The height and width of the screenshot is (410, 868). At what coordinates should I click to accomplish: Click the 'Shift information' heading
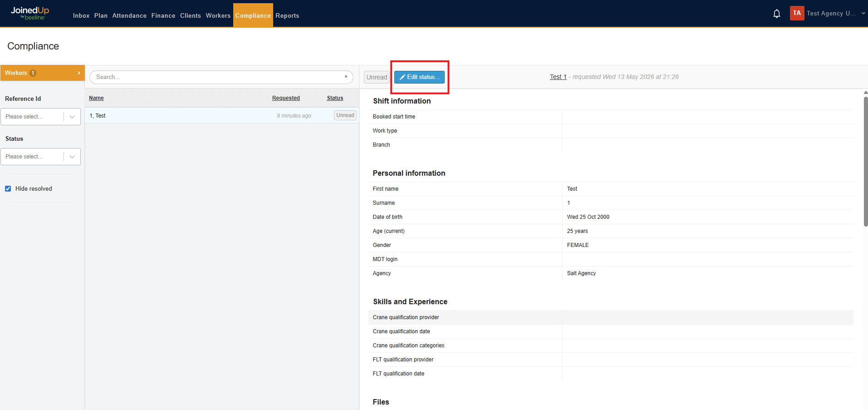[x=402, y=101]
